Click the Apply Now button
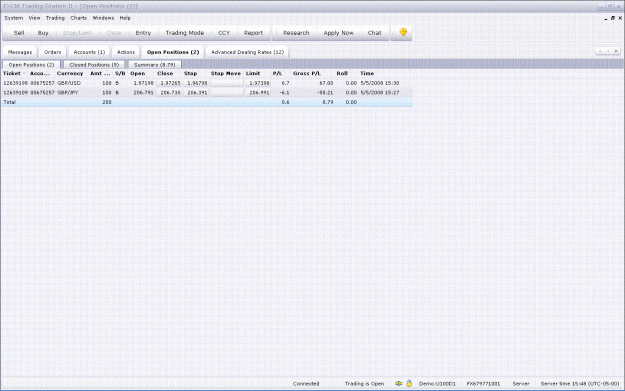This screenshot has width=625, height=391. [x=338, y=33]
